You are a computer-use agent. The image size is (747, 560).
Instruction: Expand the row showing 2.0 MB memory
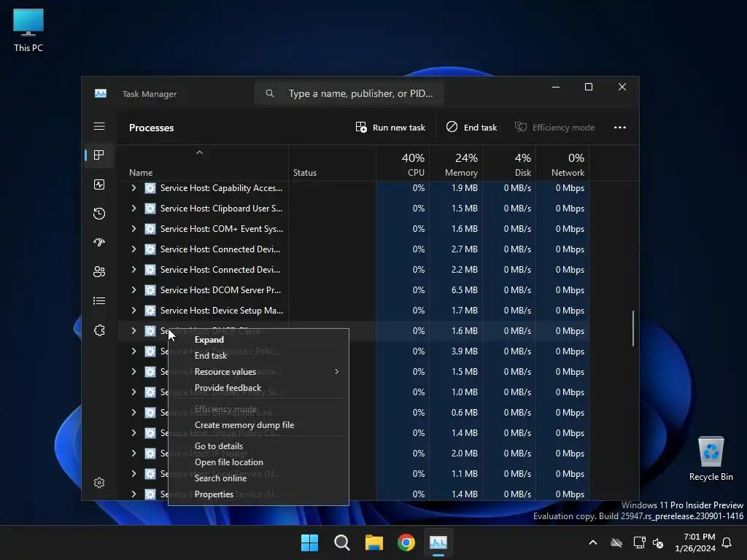[x=134, y=454]
